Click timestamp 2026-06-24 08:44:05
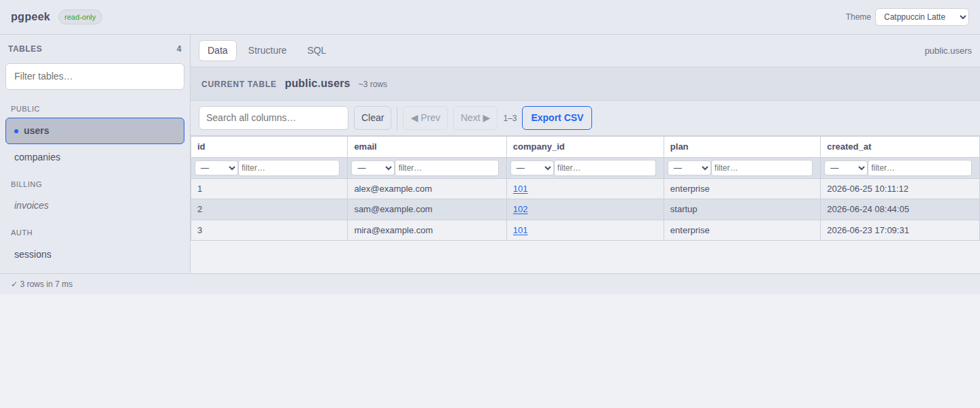 tap(900, 209)
